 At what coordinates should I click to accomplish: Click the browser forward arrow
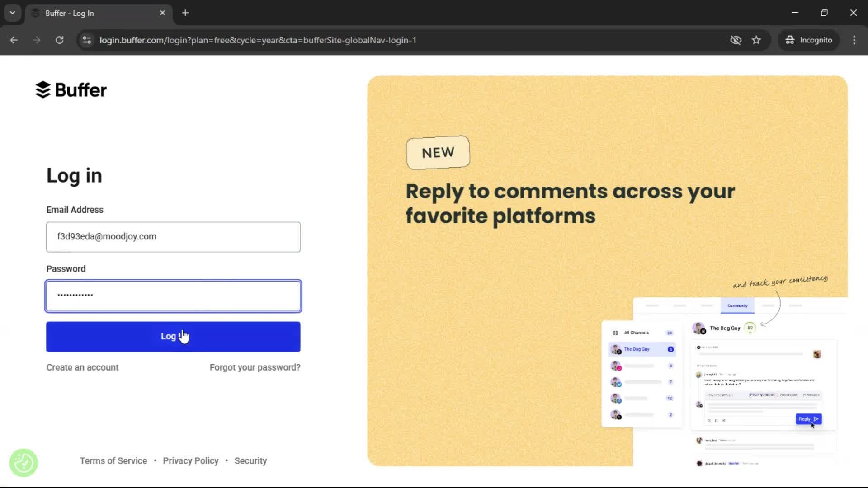[36, 40]
